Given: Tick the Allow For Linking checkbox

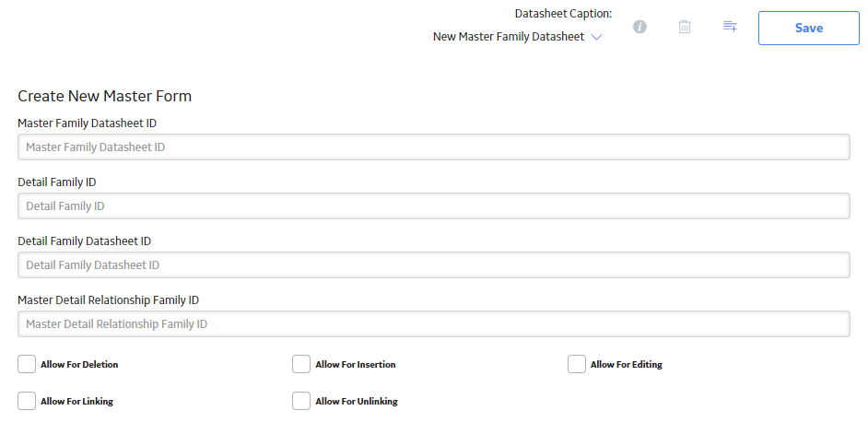Looking at the screenshot, I should tap(27, 401).
